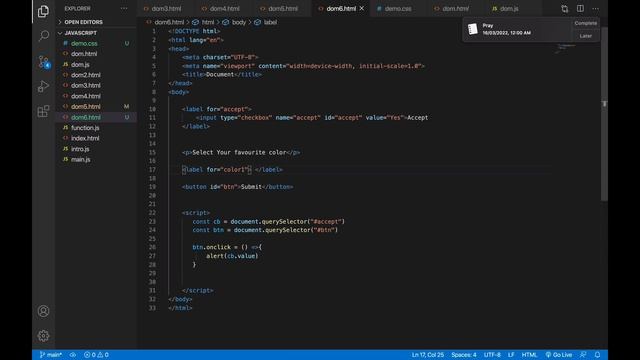Screen dimensions: 640x360
Task: Click the code minimap preview
Action: pyautogui.click(x=565, y=48)
